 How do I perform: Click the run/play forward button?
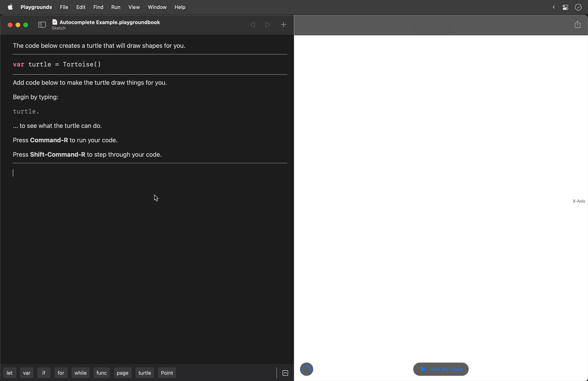coord(267,25)
